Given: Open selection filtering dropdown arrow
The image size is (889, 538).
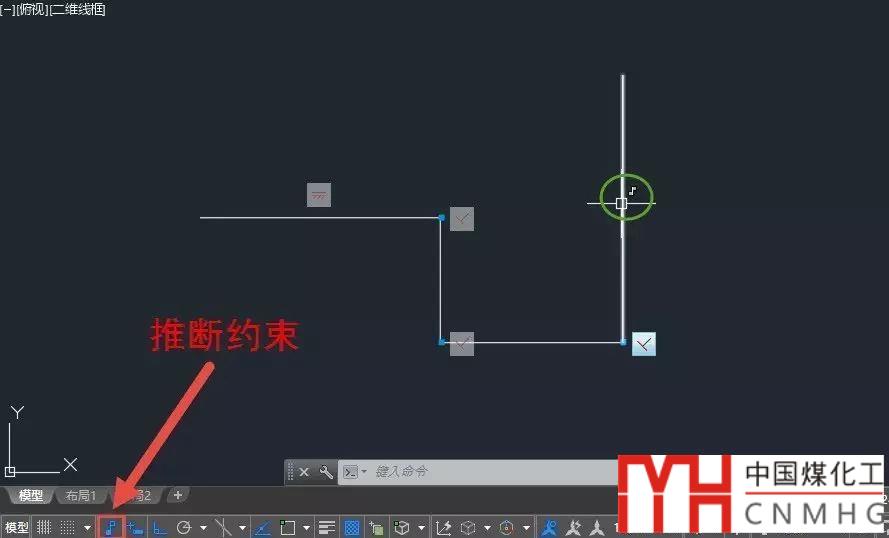Looking at the screenshot, I should [x=487, y=528].
